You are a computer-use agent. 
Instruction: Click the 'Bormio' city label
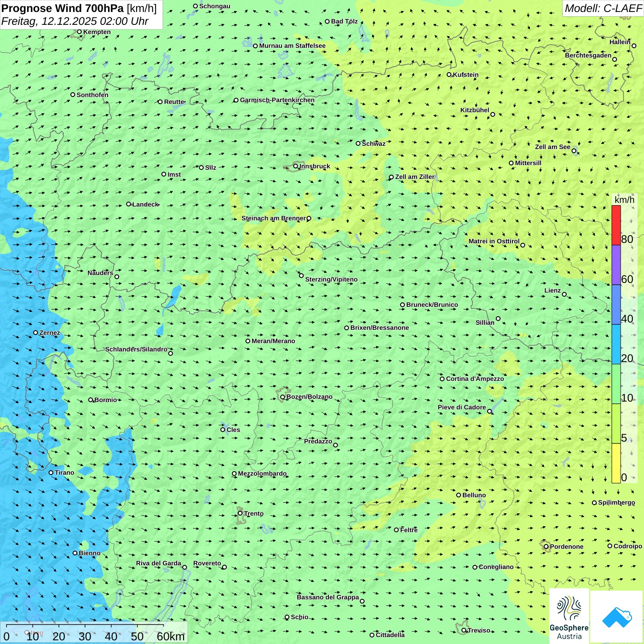[105, 400]
